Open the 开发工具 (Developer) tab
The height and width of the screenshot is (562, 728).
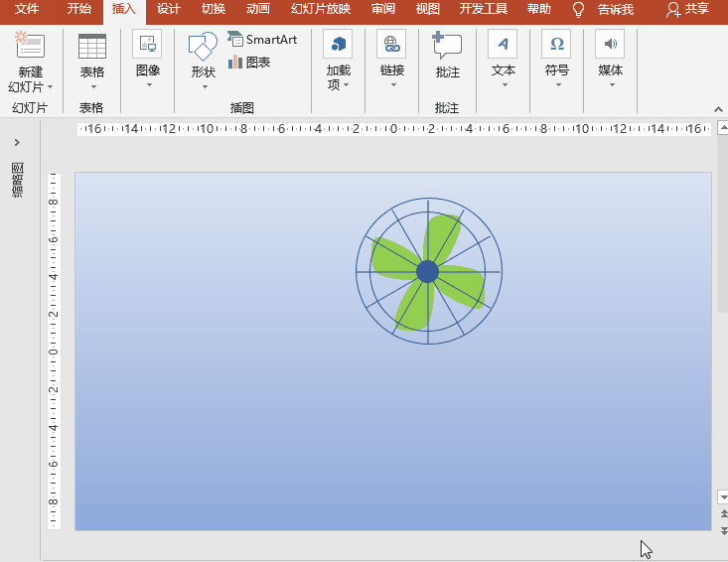pos(484,9)
